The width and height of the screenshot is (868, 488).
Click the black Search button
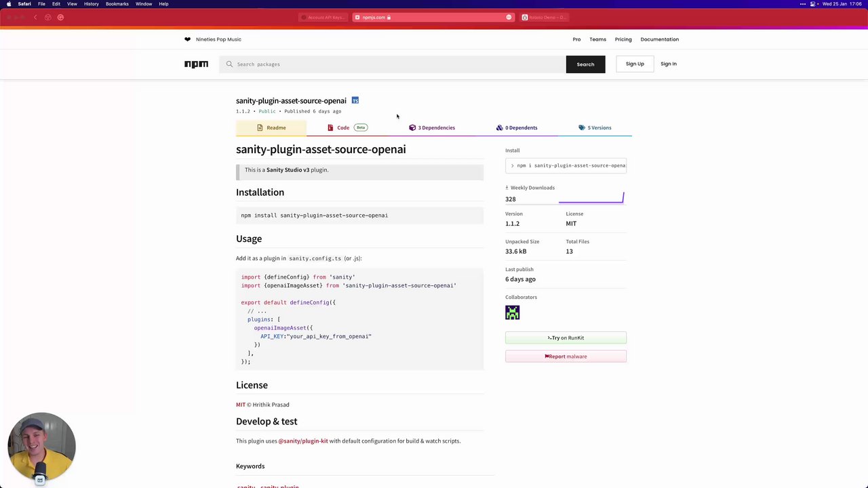point(585,64)
